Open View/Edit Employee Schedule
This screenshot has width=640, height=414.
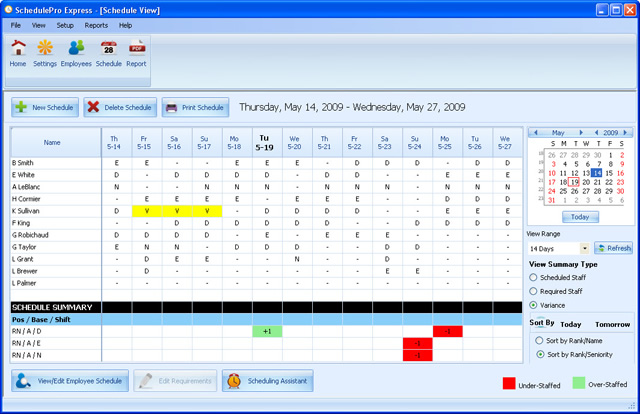coord(70,381)
